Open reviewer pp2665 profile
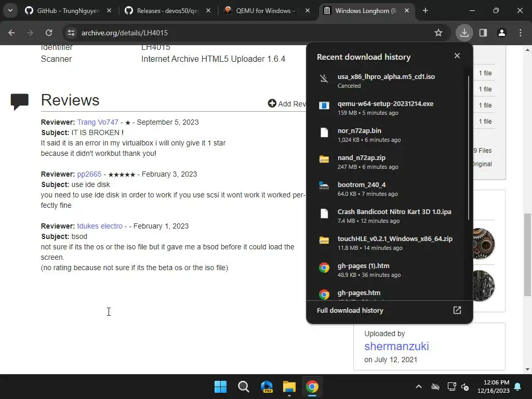The width and height of the screenshot is (532, 399). [89, 174]
